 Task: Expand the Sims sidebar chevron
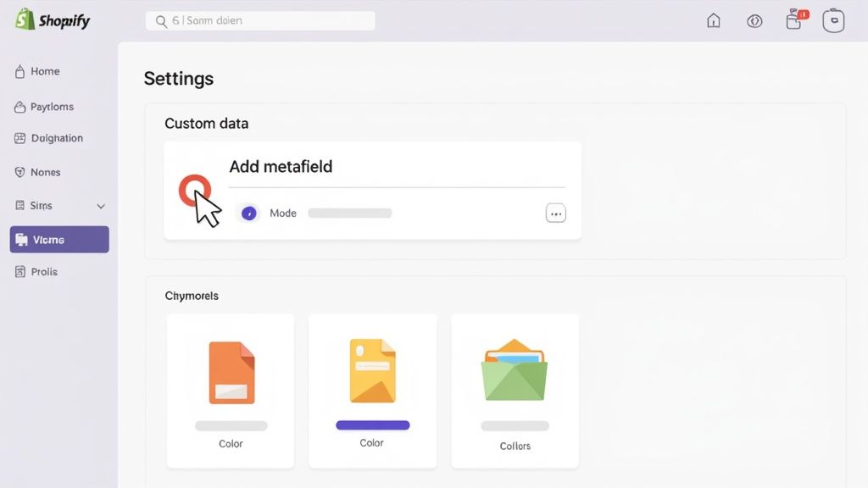100,206
